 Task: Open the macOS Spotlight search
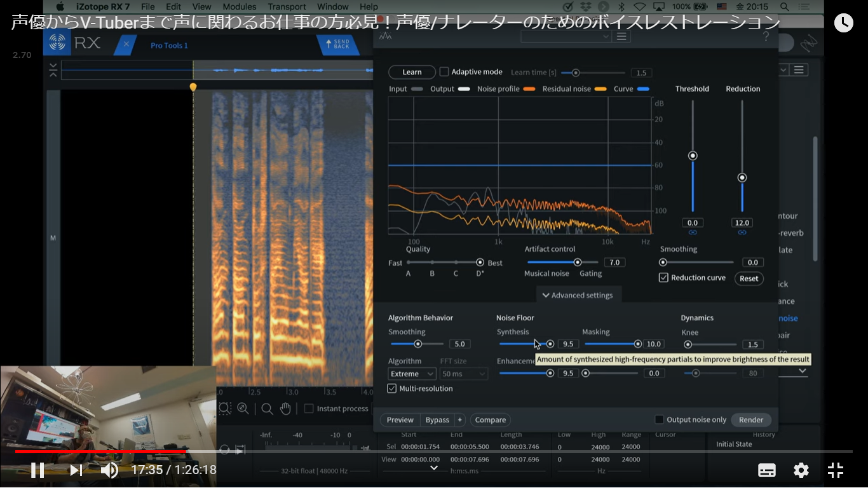pyautogui.click(x=785, y=6)
